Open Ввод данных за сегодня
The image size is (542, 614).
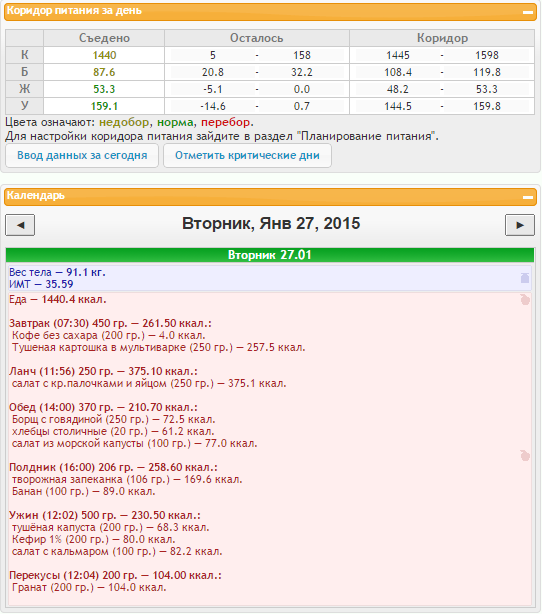tap(82, 155)
